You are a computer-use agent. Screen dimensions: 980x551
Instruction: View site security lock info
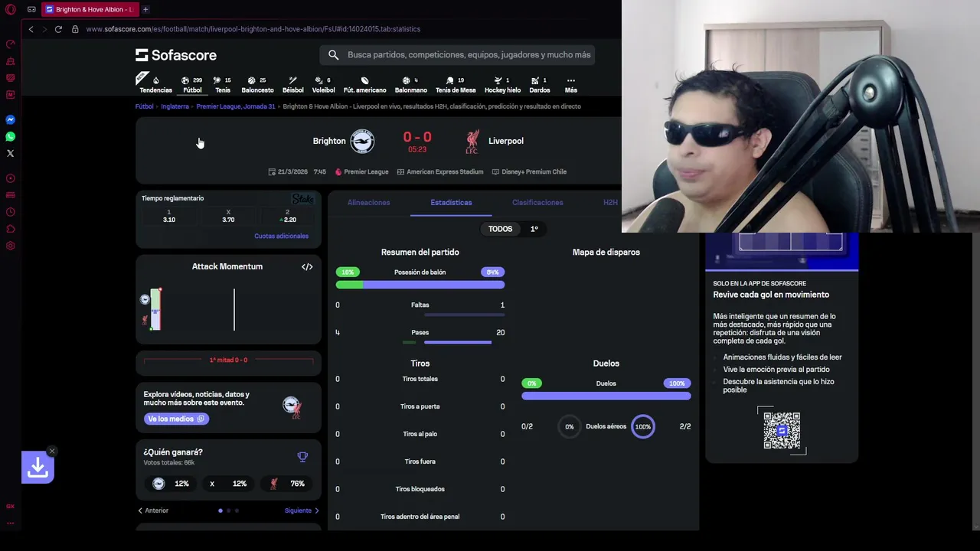point(75,29)
